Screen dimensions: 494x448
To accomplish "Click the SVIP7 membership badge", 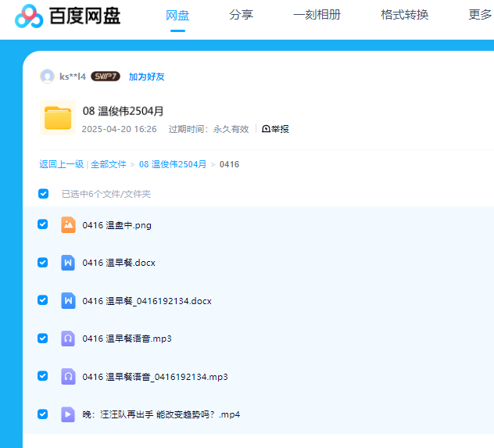I will pos(106,77).
